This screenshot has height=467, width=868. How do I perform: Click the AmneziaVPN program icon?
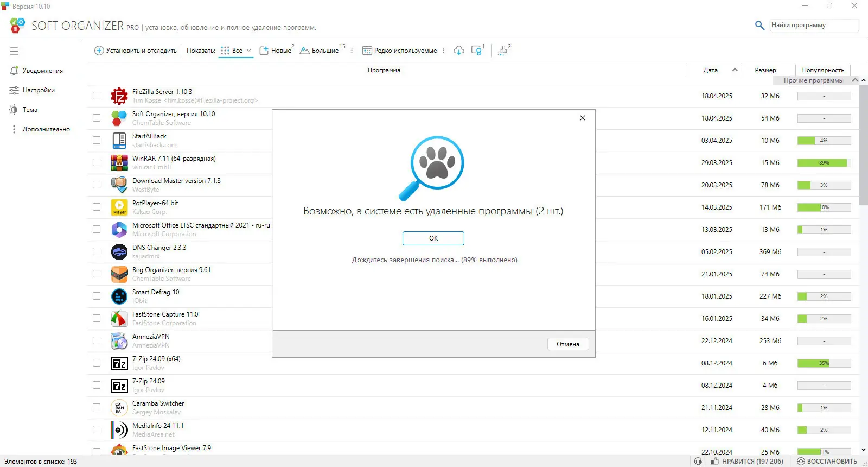click(119, 341)
